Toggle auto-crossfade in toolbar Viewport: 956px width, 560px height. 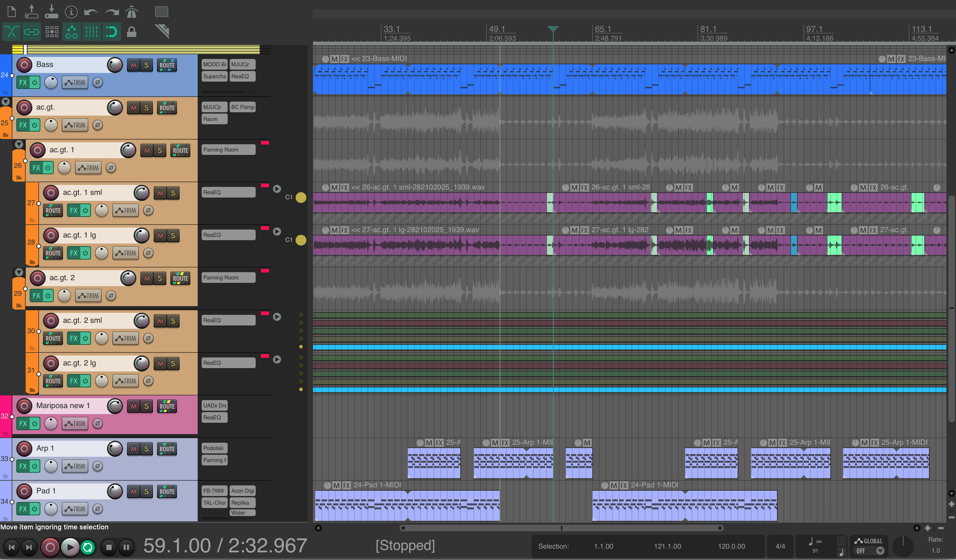(11, 32)
